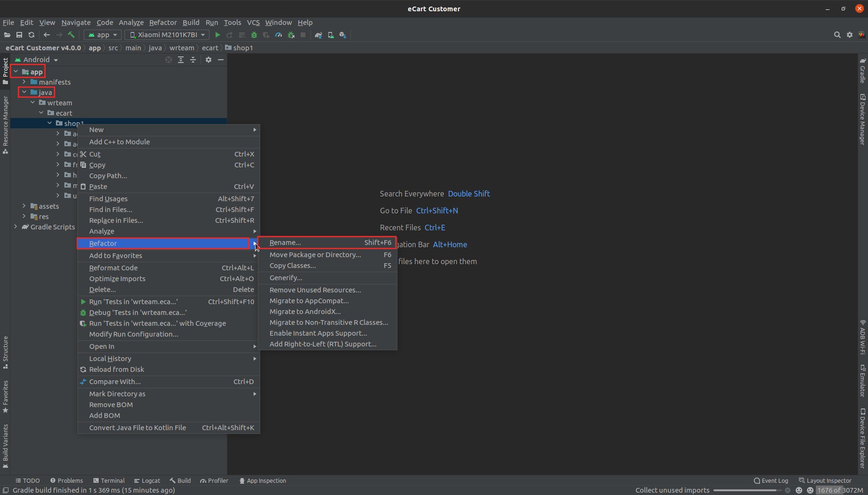The image size is (868, 495).
Task: Open the Android project view dropdown
Action: pos(36,60)
